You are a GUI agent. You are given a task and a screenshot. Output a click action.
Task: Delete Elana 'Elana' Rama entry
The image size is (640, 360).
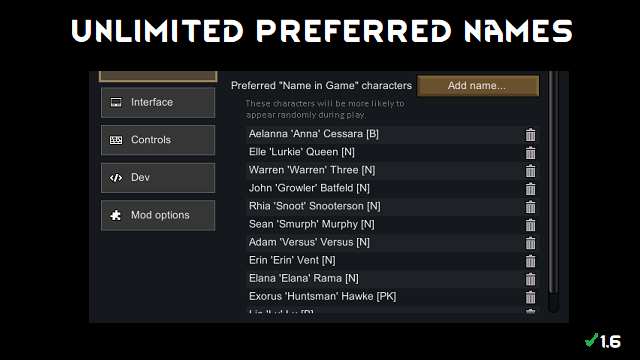(x=530, y=279)
